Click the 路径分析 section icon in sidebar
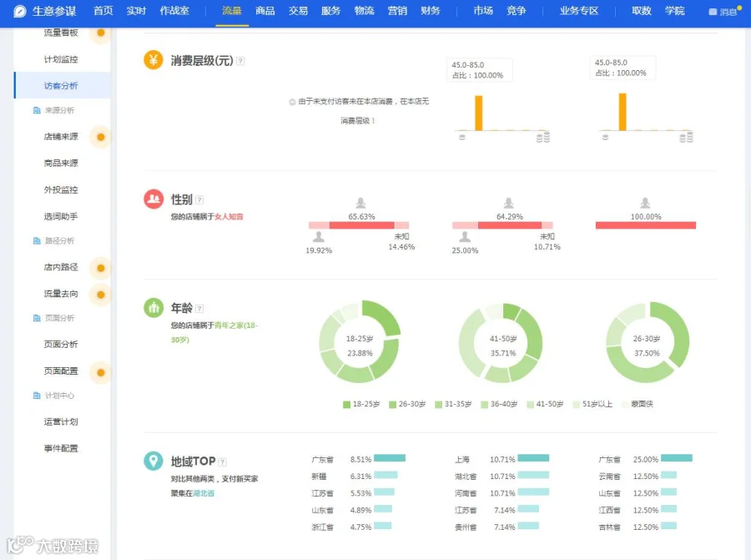 click(37, 240)
